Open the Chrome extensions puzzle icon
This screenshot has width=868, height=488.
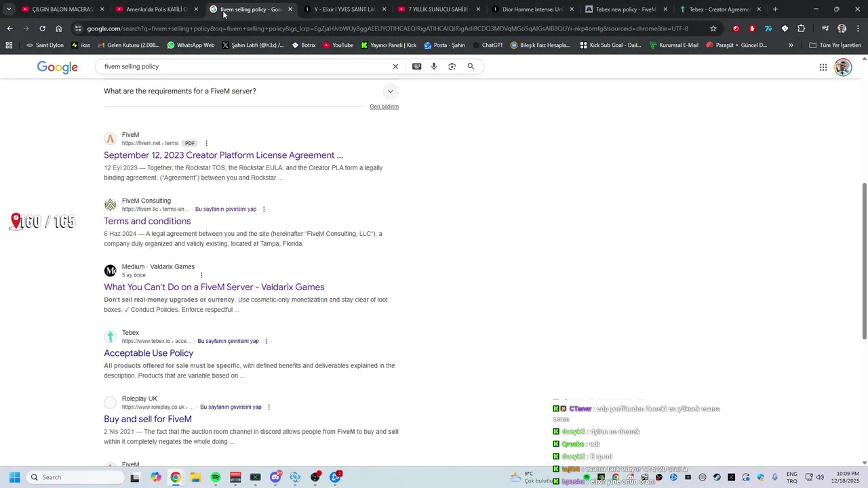pyautogui.click(x=801, y=28)
